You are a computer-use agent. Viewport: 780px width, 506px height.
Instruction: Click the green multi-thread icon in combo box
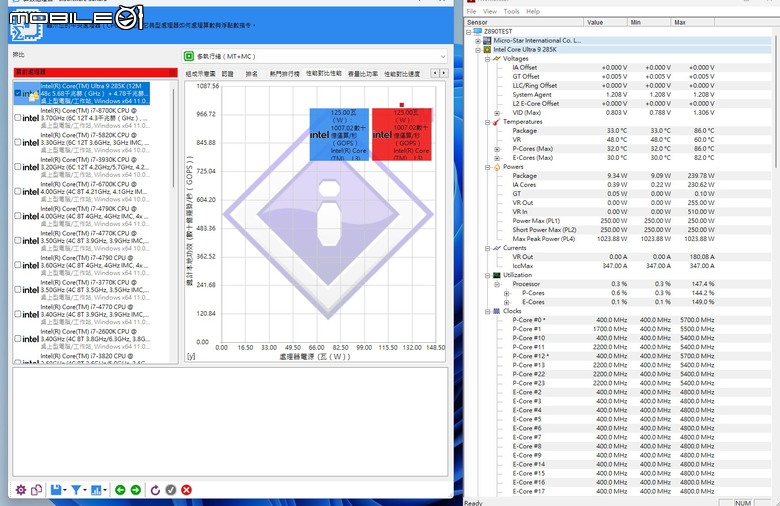click(189, 56)
